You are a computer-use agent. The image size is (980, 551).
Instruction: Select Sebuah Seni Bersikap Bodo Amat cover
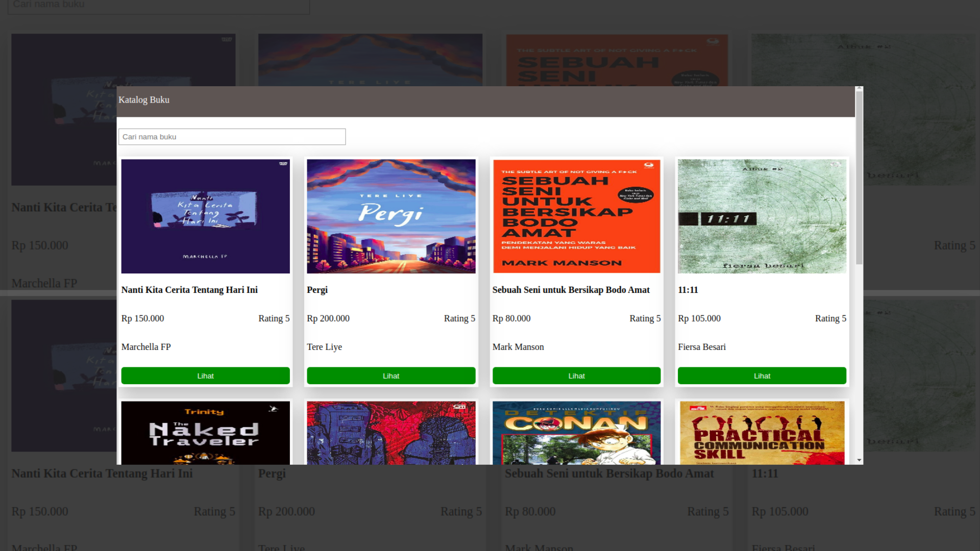(x=576, y=216)
